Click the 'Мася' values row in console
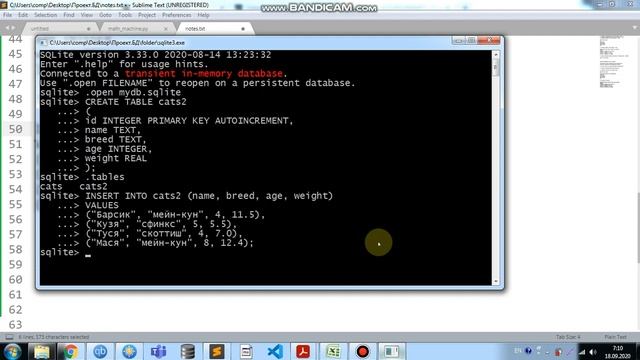This screenshot has width=640, height=360. tap(155, 243)
